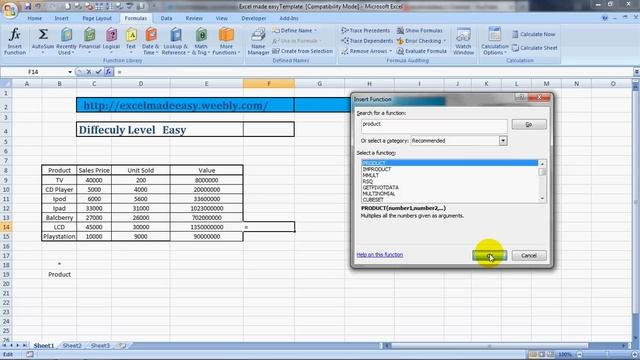Screen dimensions: 640x360
Task: Open Recently Used functions
Action: (66, 41)
